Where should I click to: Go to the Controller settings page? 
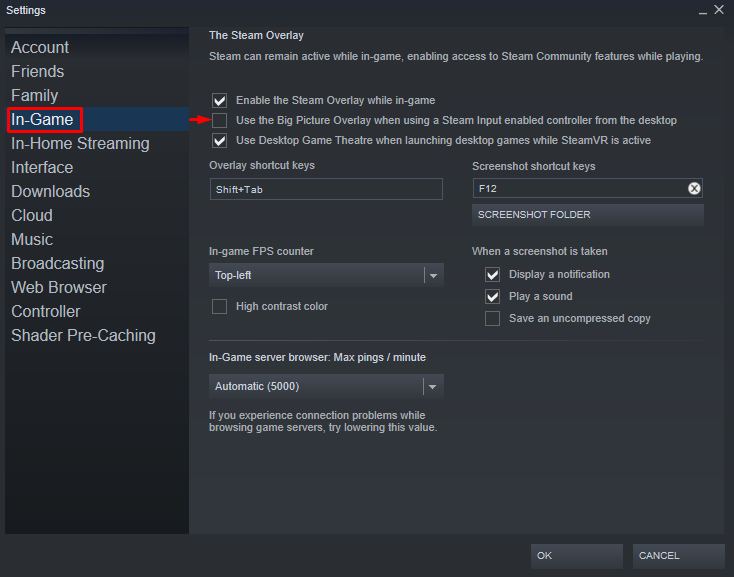click(45, 311)
